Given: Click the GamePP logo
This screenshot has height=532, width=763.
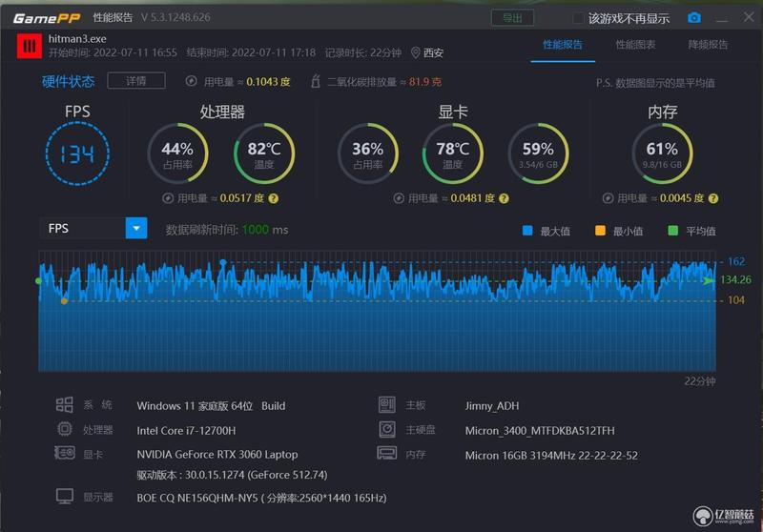Looking at the screenshot, I should 47,18.
